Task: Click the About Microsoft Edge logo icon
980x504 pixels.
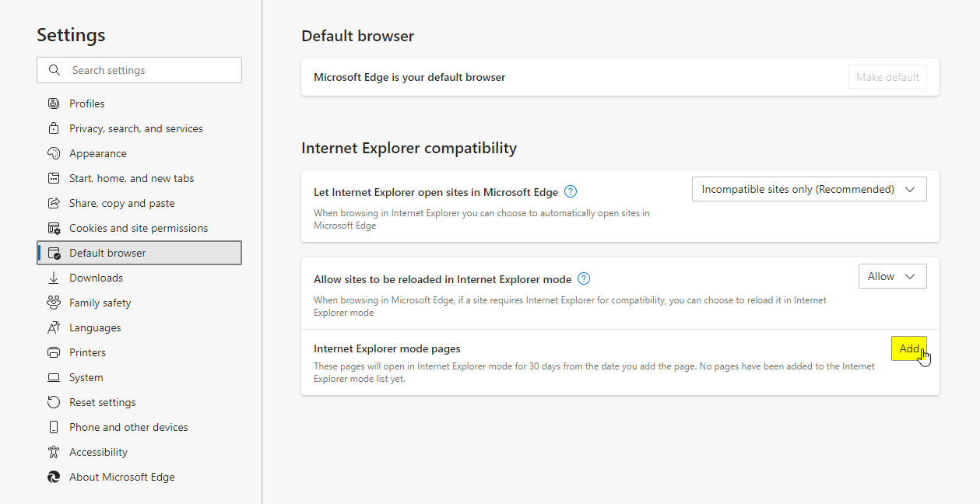Action: pyautogui.click(x=54, y=477)
